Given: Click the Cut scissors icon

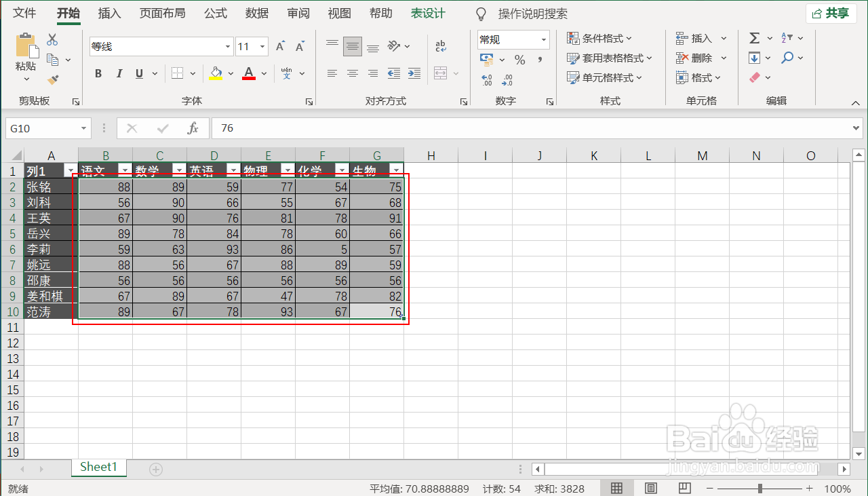Looking at the screenshot, I should point(52,40).
